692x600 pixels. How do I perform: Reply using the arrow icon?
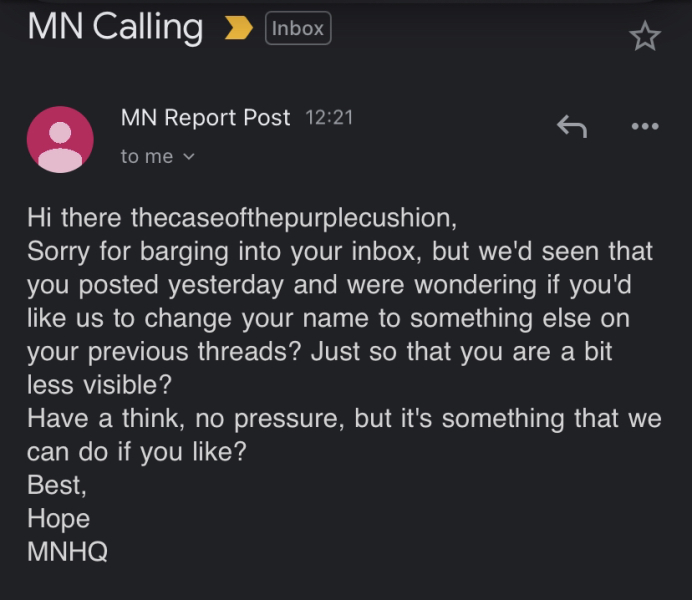(x=571, y=126)
